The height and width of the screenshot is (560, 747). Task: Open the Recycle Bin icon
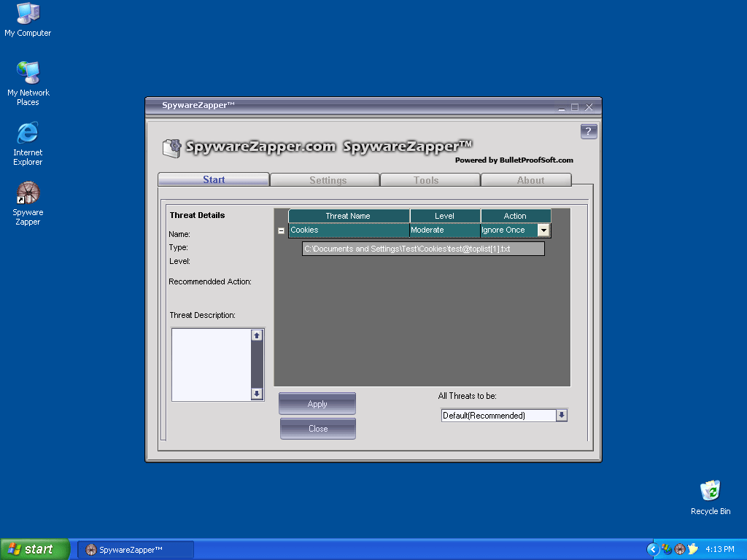(x=710, y=491)
